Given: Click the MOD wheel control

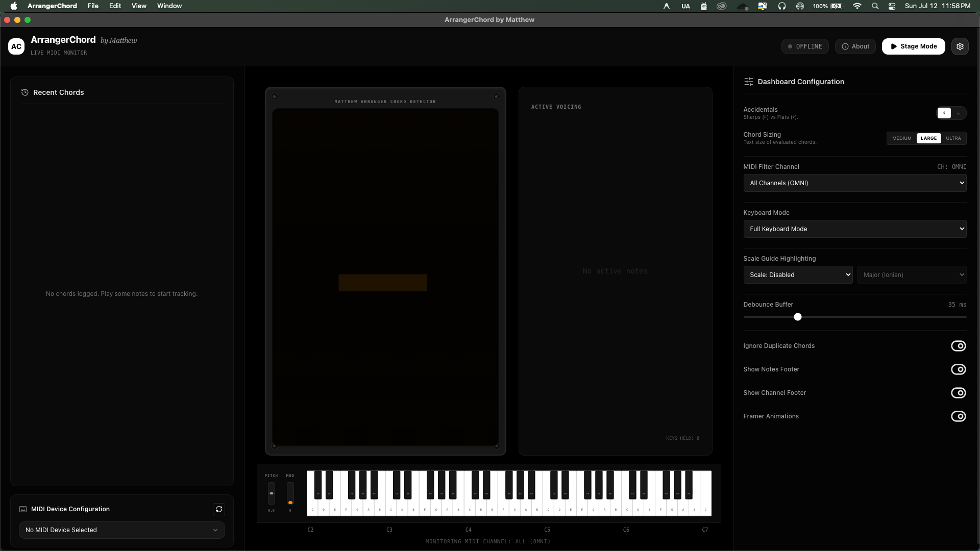Looking at the screenshot, I should 290,493.
